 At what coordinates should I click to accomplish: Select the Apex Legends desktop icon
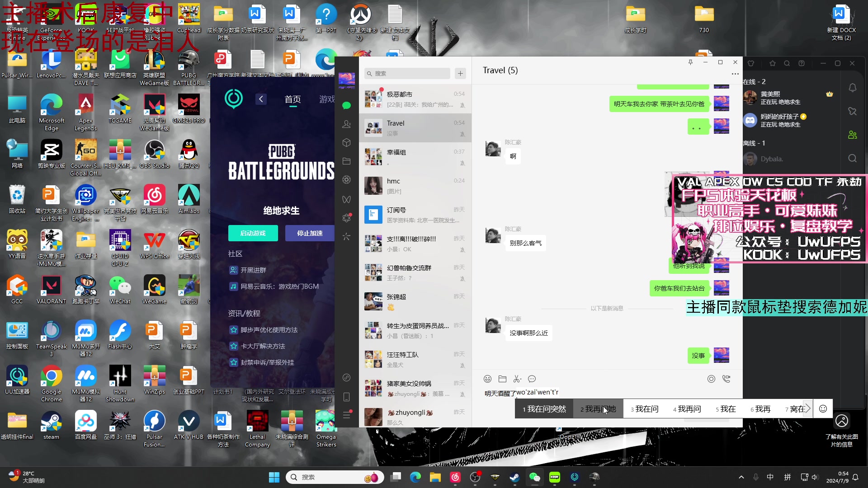(x=85, y=113)
